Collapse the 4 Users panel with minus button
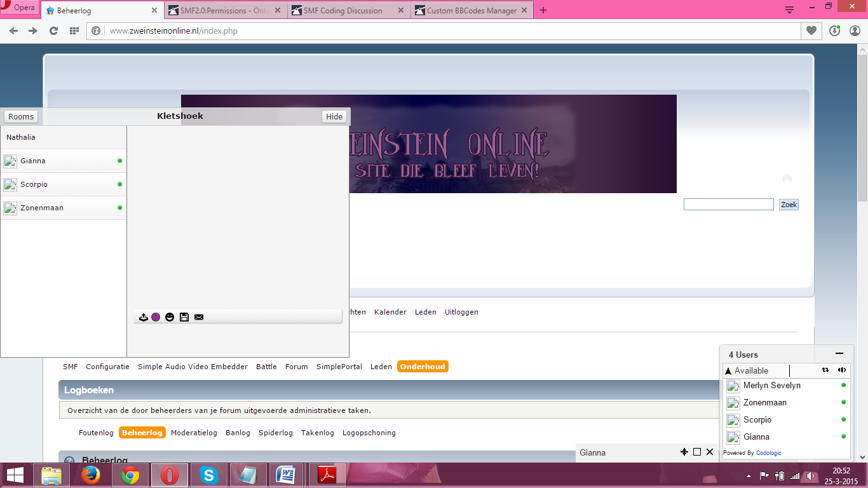 pyautogui.click(x=839, y=354)
